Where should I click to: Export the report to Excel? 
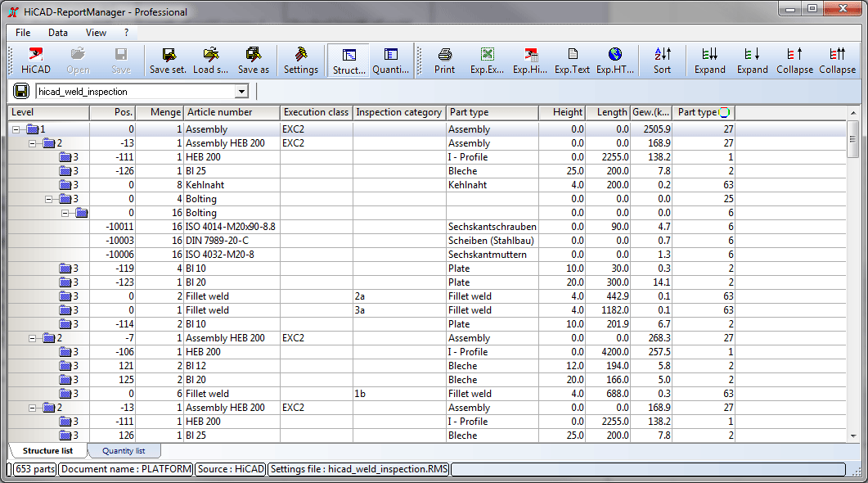pyautogui.click(x=487, y=61)
